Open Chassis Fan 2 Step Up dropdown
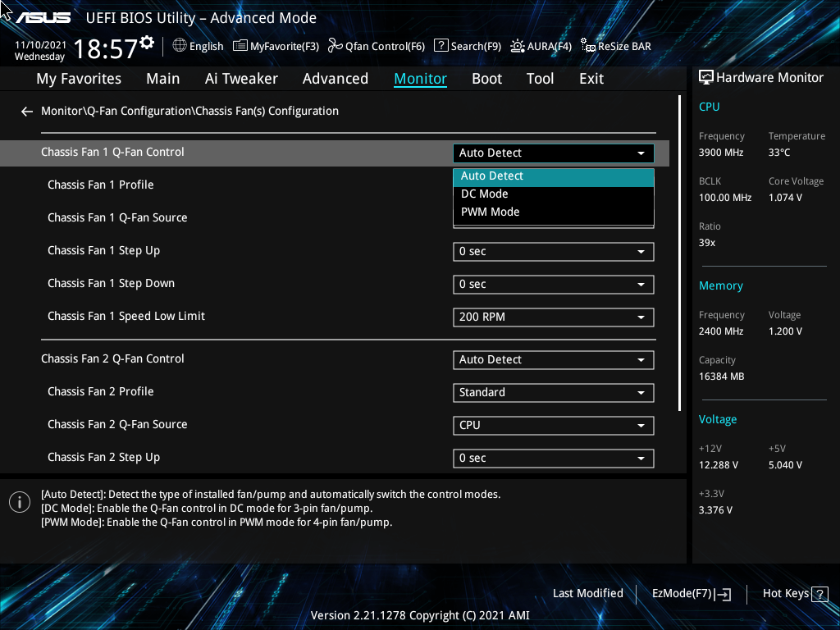The height and width of the screenshot is (630, 840). click(554, 459)
